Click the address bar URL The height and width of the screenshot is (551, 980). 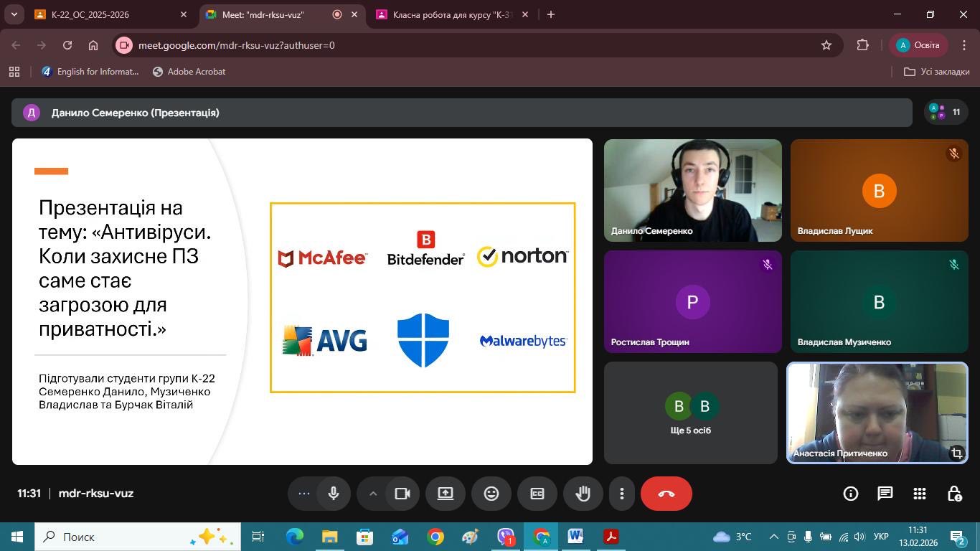237,45
